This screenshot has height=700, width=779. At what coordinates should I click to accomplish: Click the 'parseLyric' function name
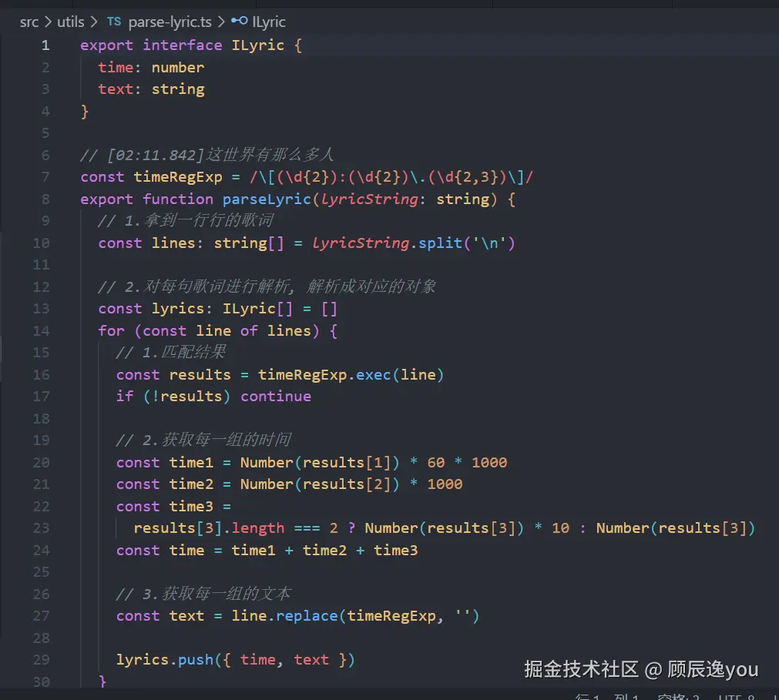(267, 199)
